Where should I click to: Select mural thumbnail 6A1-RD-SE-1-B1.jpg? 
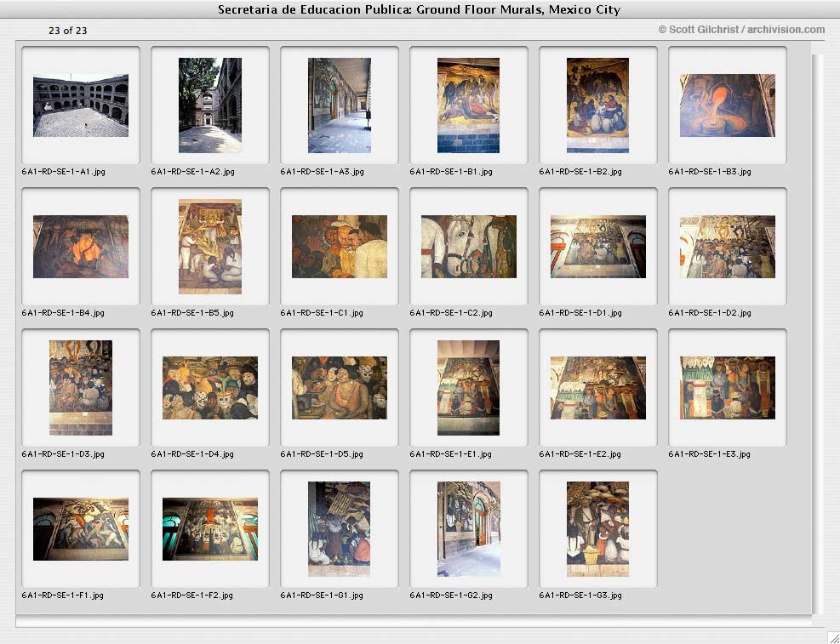click(x=468, y=105)
